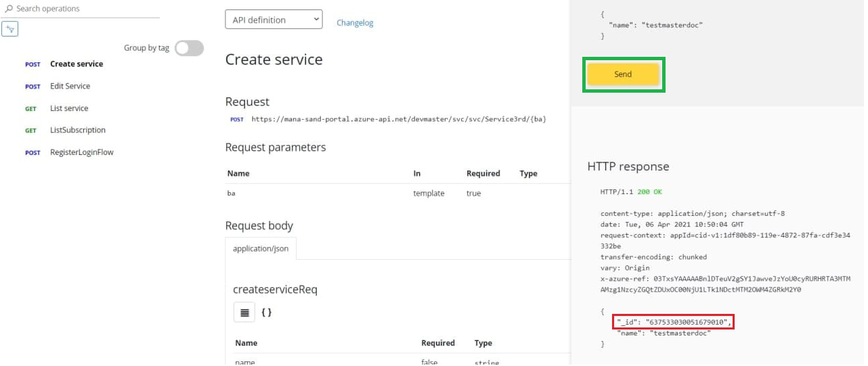
Task: Click GET badge beside ListSubscription
Action: click(31, 131)
